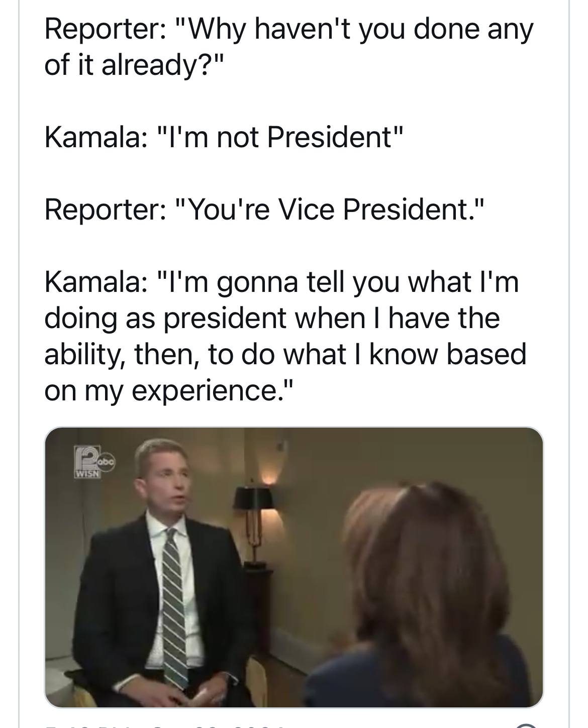Open the cut-off tweet timestamp below the video
588x728 pixels.
pos(166,725)
